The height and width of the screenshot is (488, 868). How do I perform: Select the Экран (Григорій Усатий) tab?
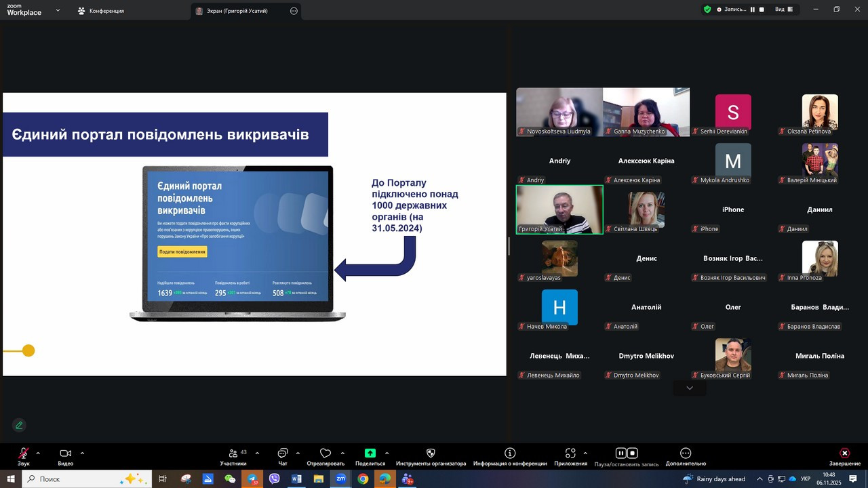coord(237,11)
